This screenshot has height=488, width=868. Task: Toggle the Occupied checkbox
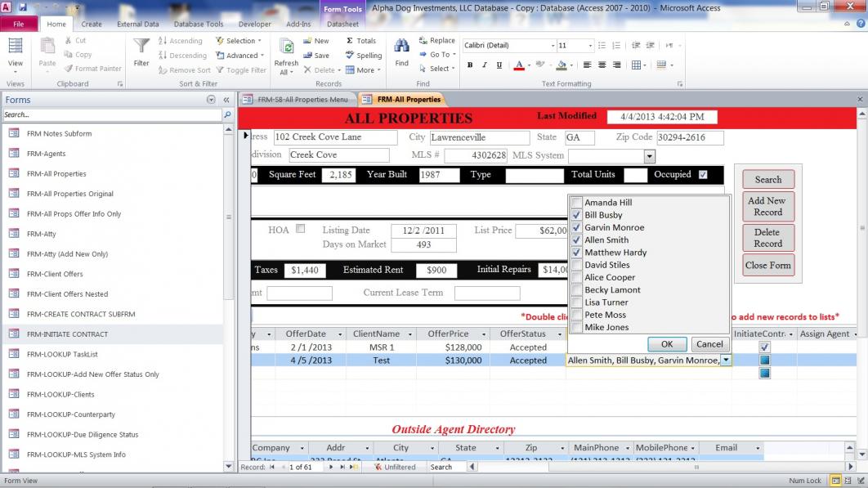(x=703, y=174)
